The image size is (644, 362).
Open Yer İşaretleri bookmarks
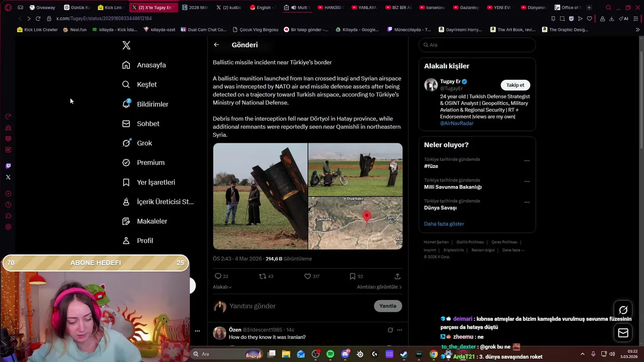[x=149, y=182]
